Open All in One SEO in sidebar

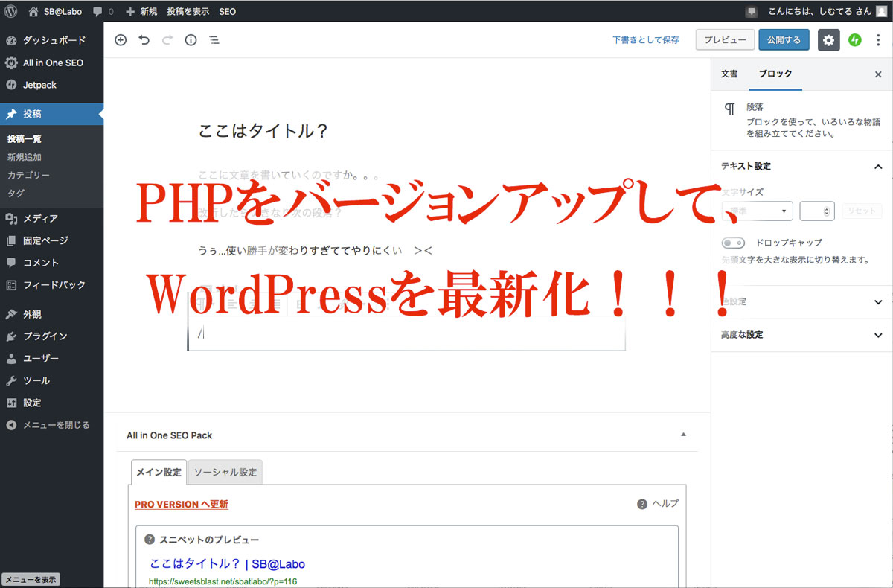point(51,63)
